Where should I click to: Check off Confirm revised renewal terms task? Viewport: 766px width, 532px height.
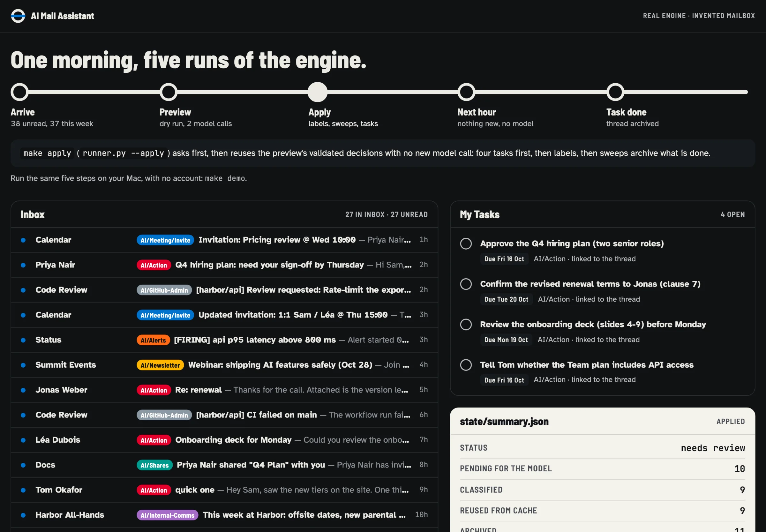point(466,284)
